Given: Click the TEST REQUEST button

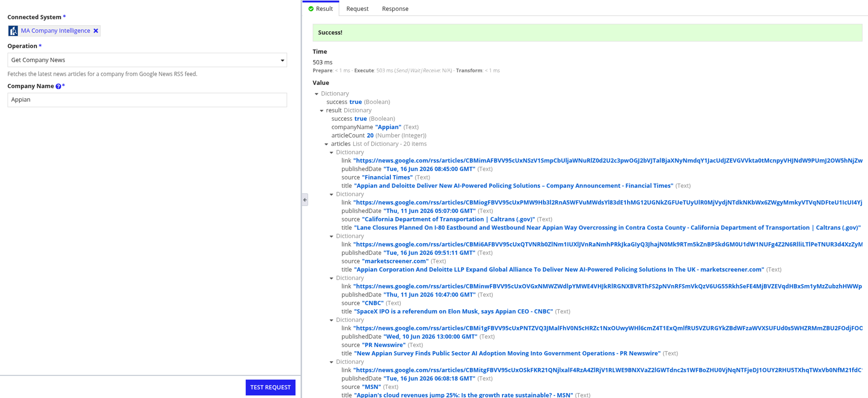Looking at the screenshot, I should pos(270,387).
